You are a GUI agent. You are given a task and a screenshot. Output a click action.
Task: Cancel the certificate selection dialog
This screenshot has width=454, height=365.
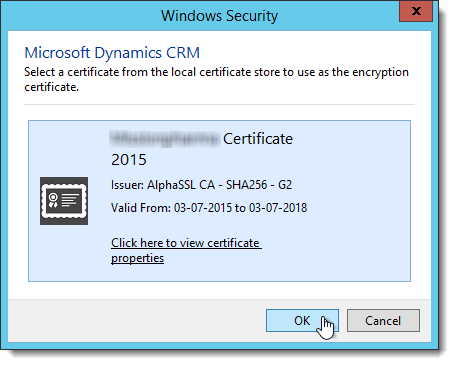383,320
